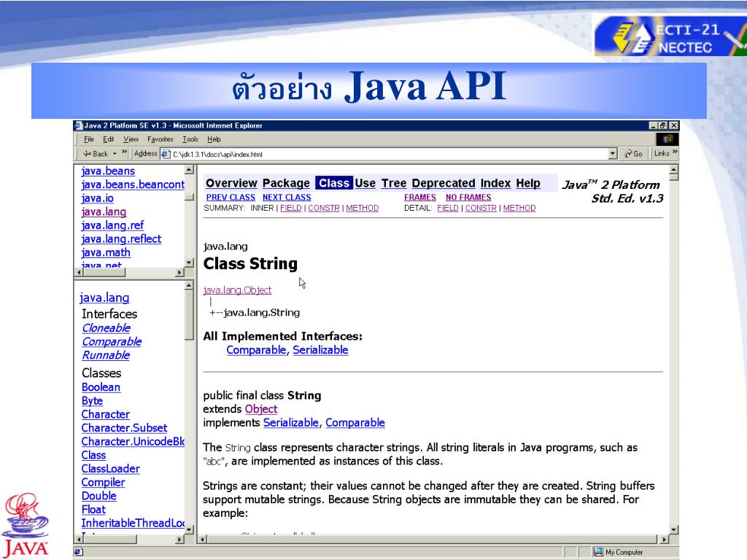The image size is (747, 560).
Task: Open the ClassLoader class link
Action: (111, 469)
